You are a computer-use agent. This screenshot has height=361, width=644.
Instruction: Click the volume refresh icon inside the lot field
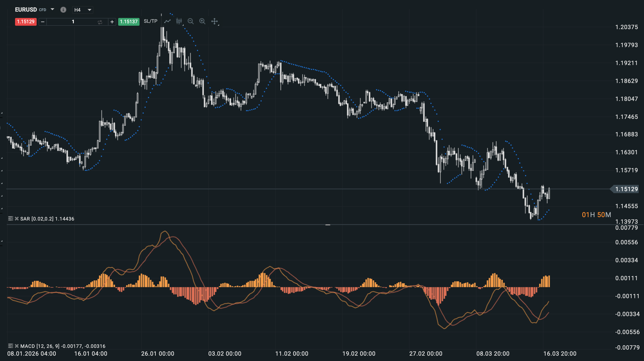pyautogui.click(x=100, y=22)
